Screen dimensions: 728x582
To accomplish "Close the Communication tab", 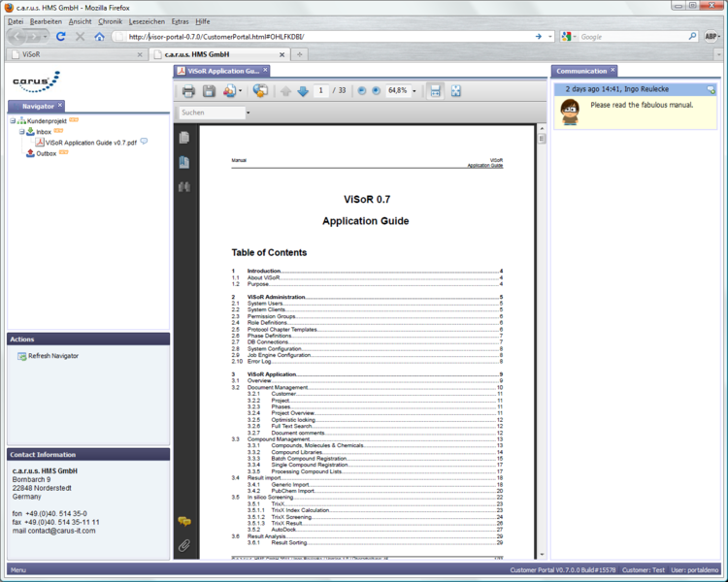I will point(612,70).
